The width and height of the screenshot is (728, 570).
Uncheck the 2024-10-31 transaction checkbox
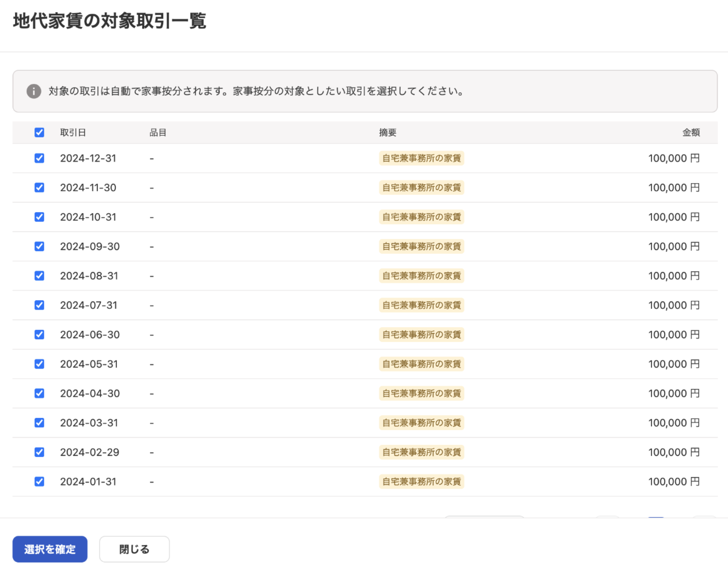click(39, 217)
